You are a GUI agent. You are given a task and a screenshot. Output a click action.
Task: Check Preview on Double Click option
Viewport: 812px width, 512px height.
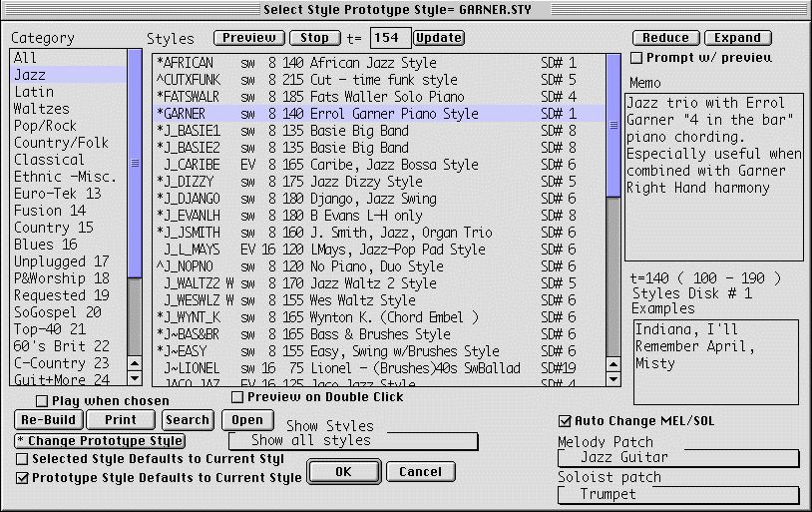[237, 397]
